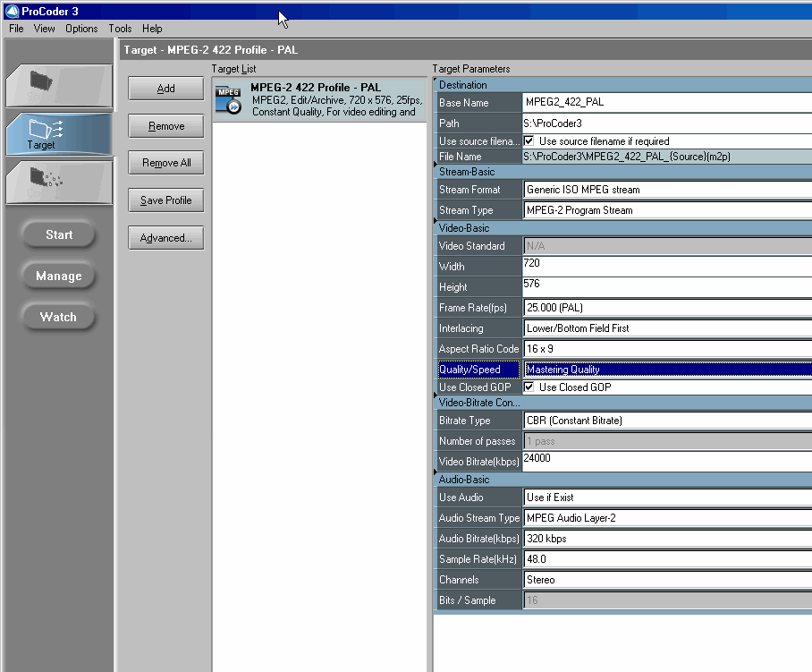Open the Advanced... settings button
Screen dimensions: 812x672
coord(165,238)
